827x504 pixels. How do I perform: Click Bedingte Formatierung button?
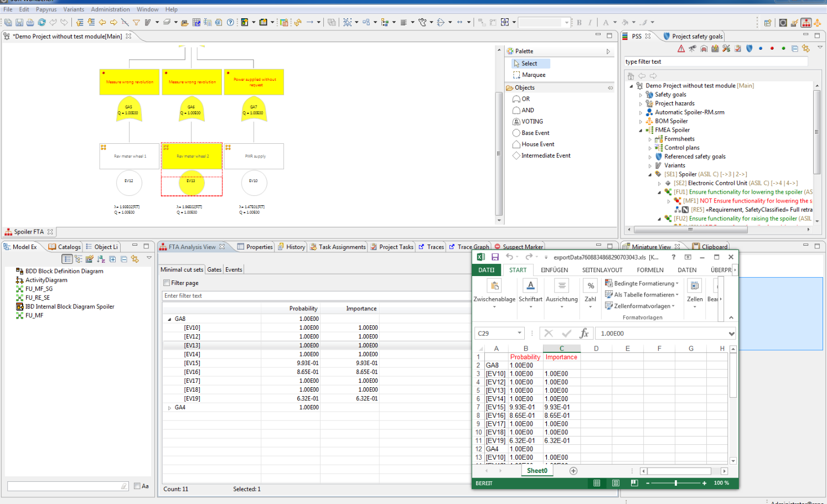pyautogui.click(x=642, y=283)
